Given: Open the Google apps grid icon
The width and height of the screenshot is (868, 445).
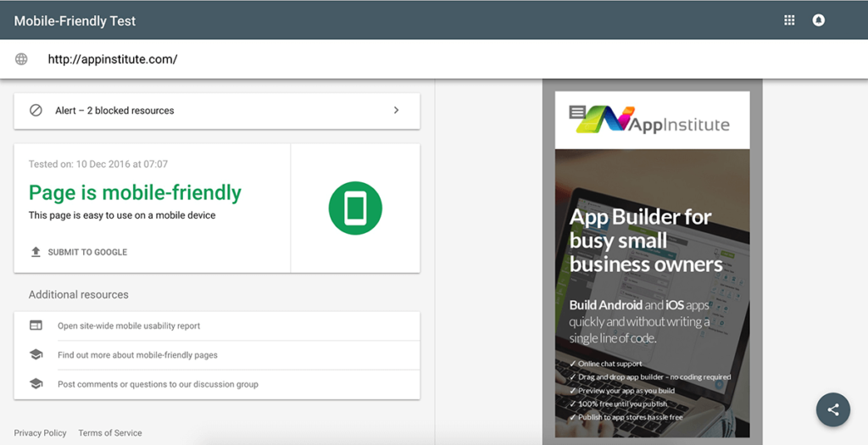Looking at the screenshot, I should [x=789, y=20].
